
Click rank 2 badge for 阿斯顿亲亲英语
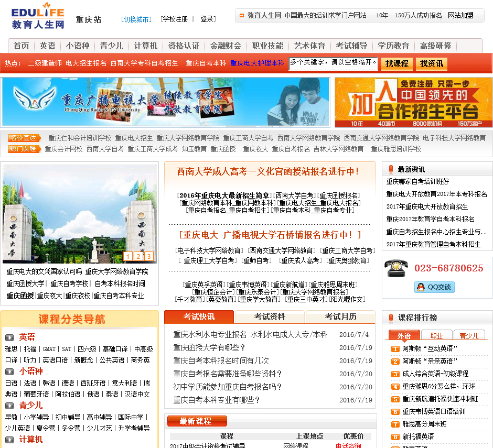click(x=395, y=362)
